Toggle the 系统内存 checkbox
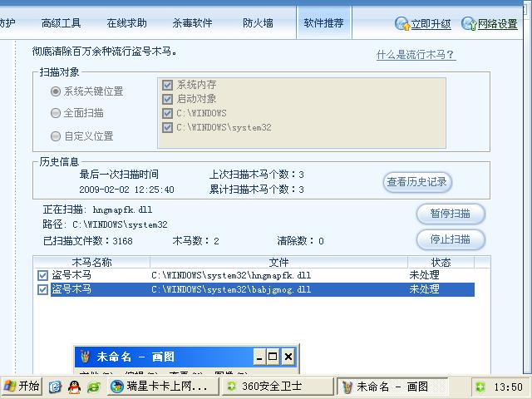 (x=167, y=85)
